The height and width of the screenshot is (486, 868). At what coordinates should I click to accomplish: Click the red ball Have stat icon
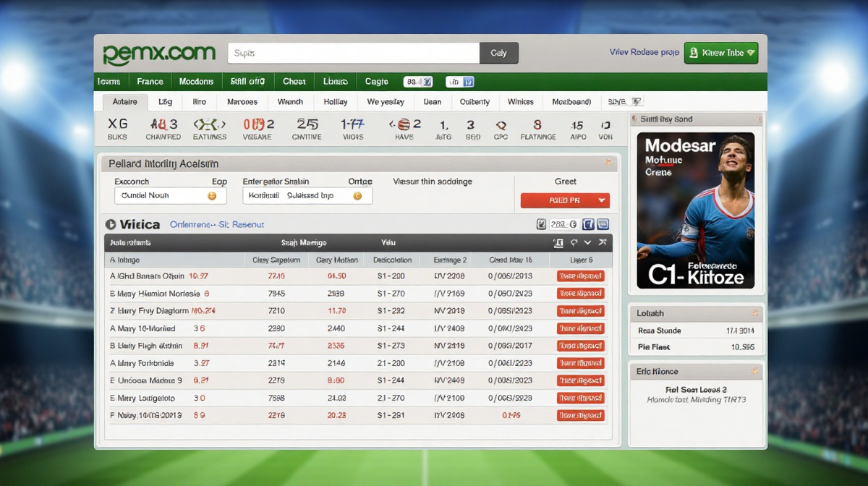click(404, 124)
